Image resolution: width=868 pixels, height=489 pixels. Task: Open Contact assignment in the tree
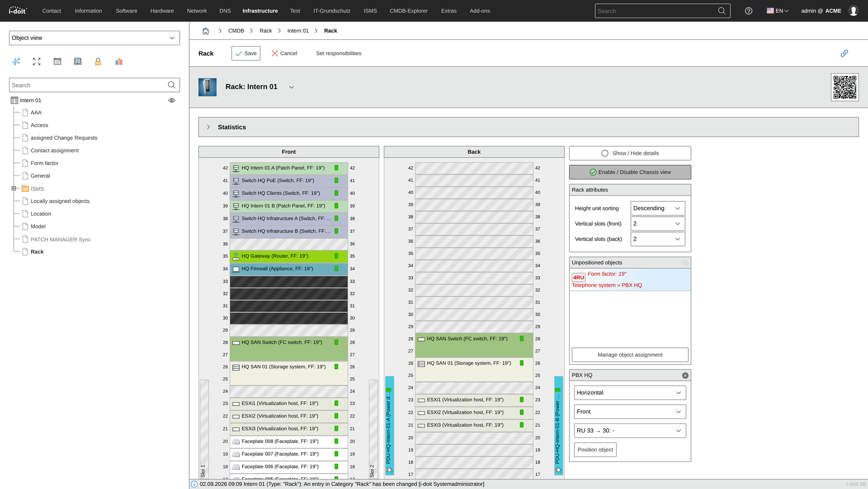coord(54,150)
